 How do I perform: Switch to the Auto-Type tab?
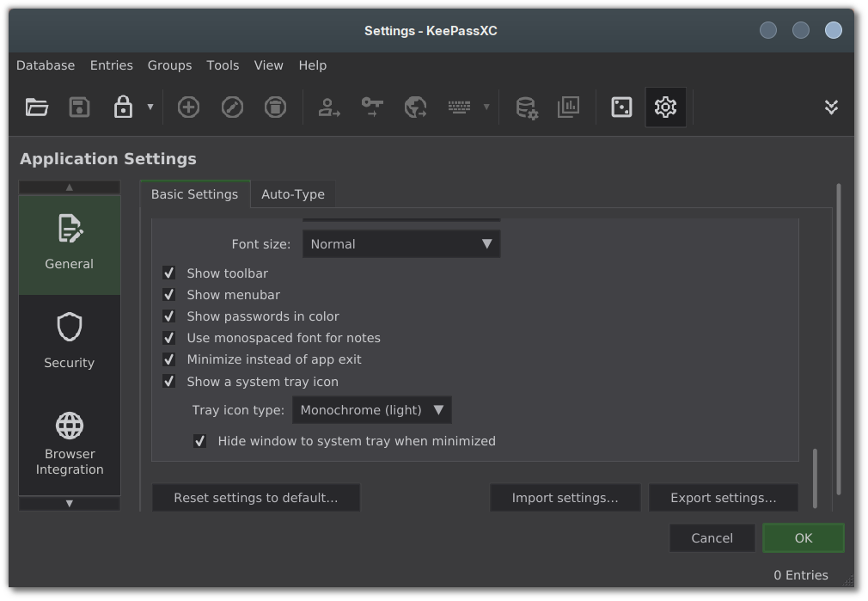tap(293, 194)
